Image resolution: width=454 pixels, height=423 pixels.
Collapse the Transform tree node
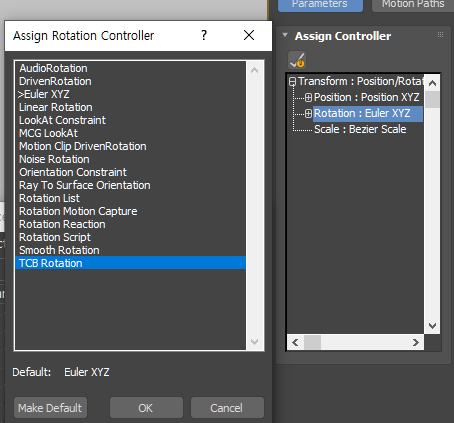tap(292, 81)
